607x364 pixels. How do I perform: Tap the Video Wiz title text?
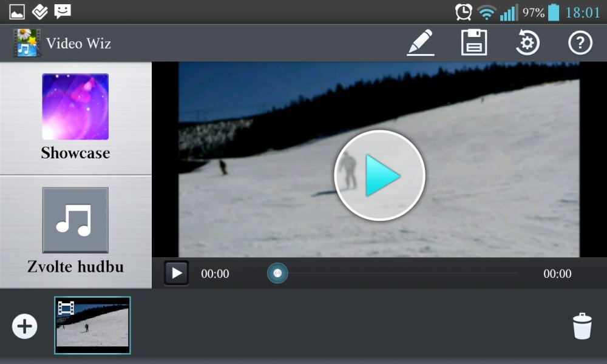(x=78, y=44)
